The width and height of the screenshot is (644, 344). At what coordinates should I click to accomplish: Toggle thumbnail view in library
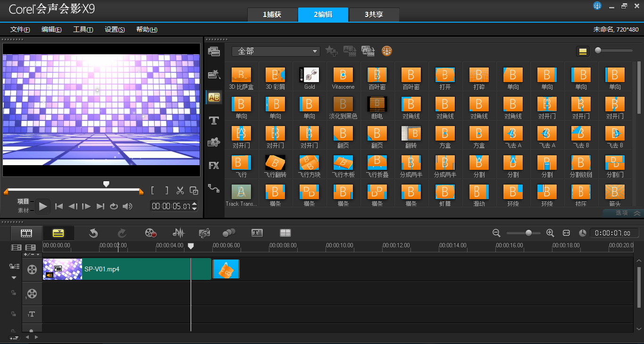(x=583, y=51)
